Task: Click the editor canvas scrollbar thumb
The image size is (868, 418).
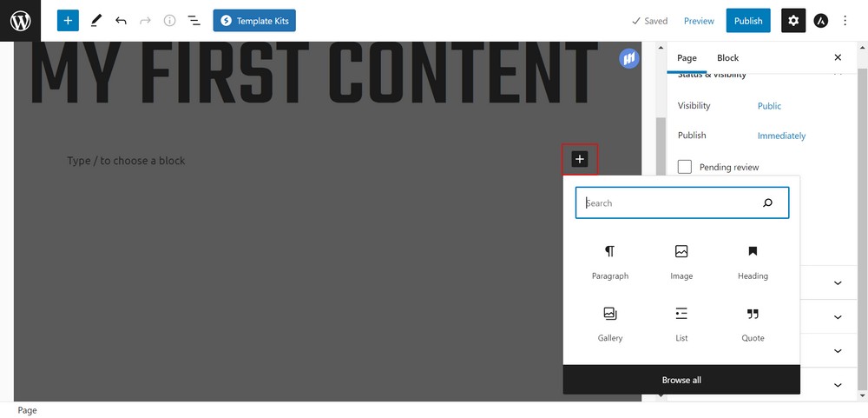Action: (x=660, y=147)
